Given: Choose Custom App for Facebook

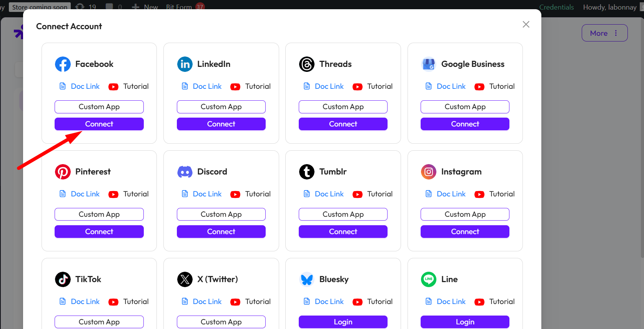Looking at the screenshot, I should point(99,107).
